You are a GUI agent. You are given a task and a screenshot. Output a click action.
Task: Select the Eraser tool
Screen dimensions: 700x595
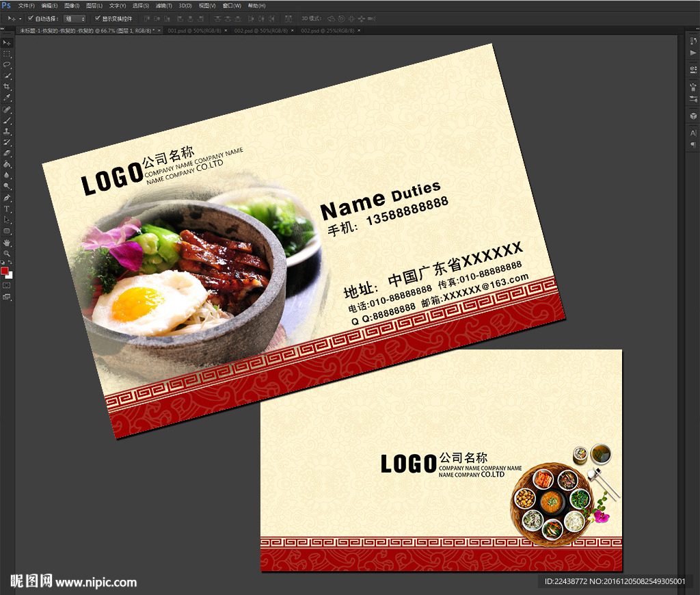(6, 153)
